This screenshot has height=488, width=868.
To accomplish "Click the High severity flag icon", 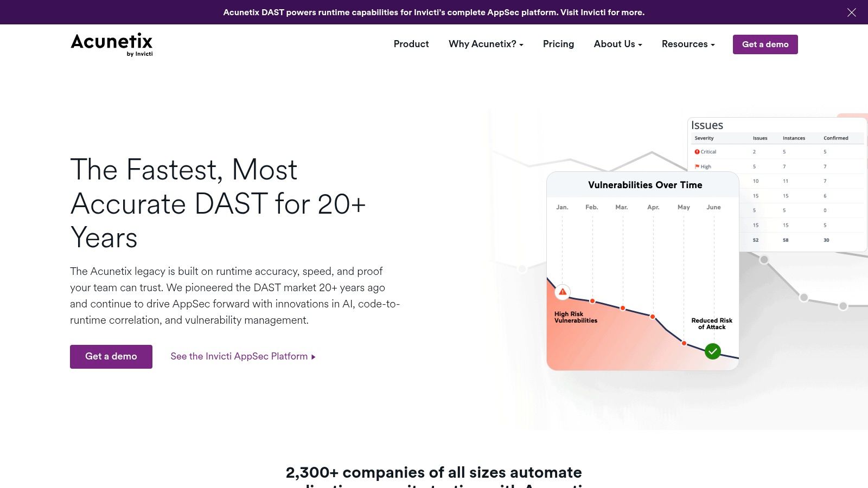I will [697, 166].
